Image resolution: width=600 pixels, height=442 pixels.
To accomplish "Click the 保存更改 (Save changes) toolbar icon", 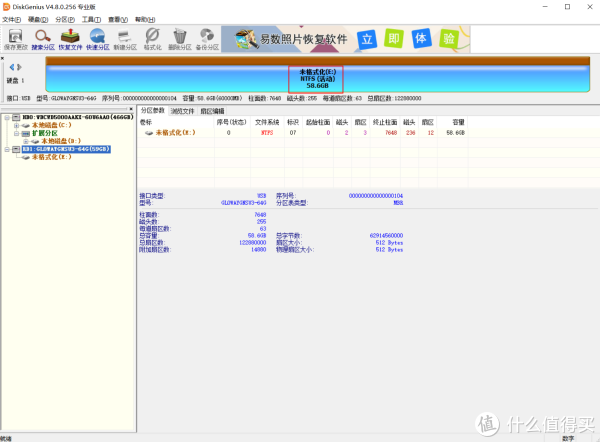I will pos(16,39).
